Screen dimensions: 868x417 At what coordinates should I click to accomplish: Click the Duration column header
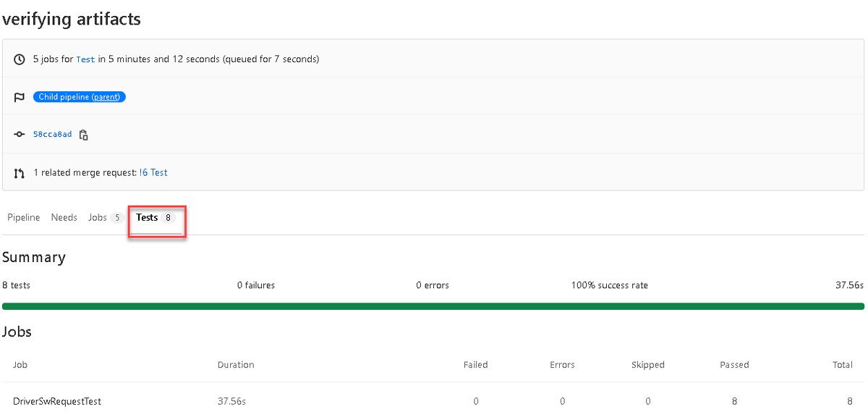point(236,365)
